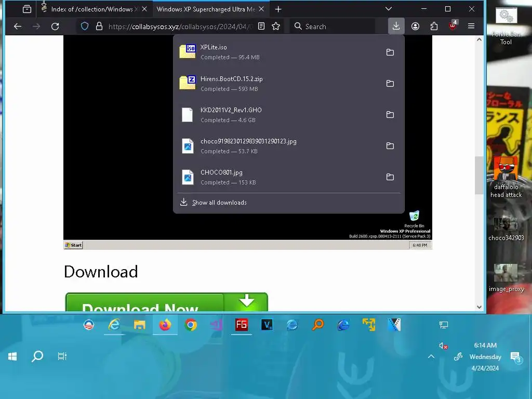Go back to the previous page
The height and width of the screenshot is (399, 532).
click(18, 26)
